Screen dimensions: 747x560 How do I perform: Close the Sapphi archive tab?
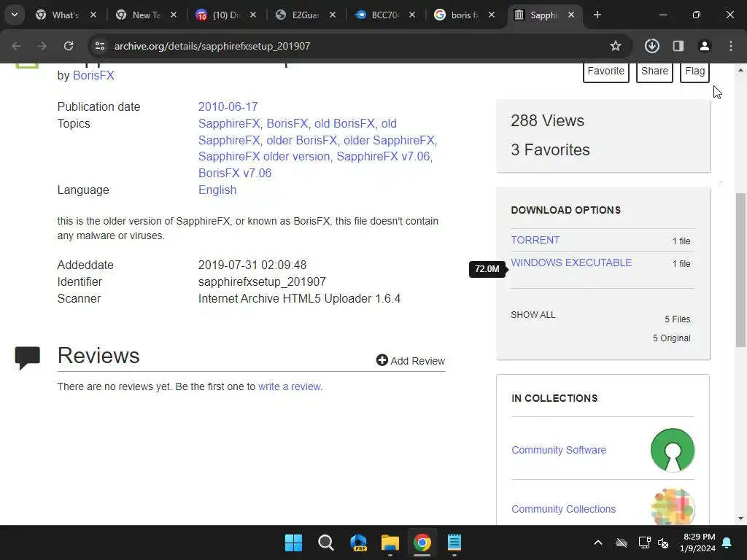[x=571, y=15]
